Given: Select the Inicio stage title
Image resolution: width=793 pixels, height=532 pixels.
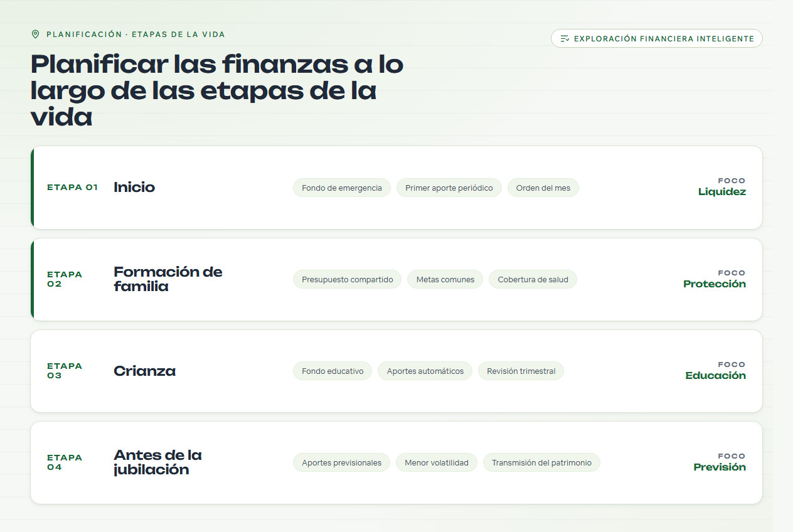Looking at the screenshot, I should coord(134,187).
